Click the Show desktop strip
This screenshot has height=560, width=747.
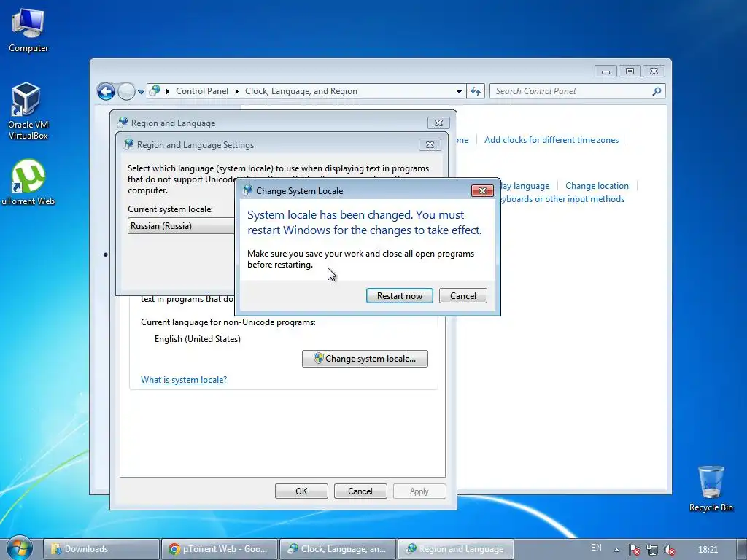click(742, 550)
